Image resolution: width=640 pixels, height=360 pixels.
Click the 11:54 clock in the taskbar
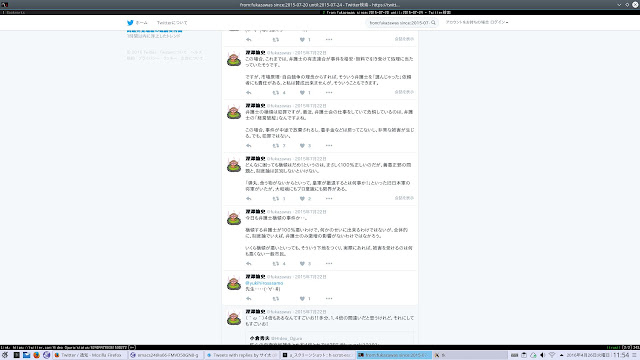click(x=621, y=356)
